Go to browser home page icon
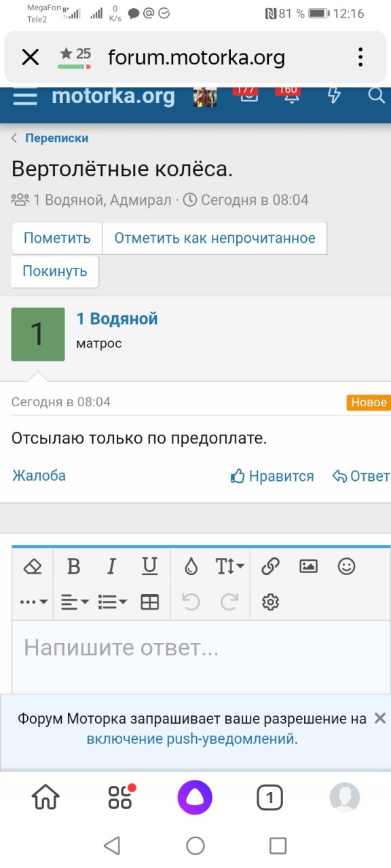This screenshot has height=868, width=391. coord(45,798)
